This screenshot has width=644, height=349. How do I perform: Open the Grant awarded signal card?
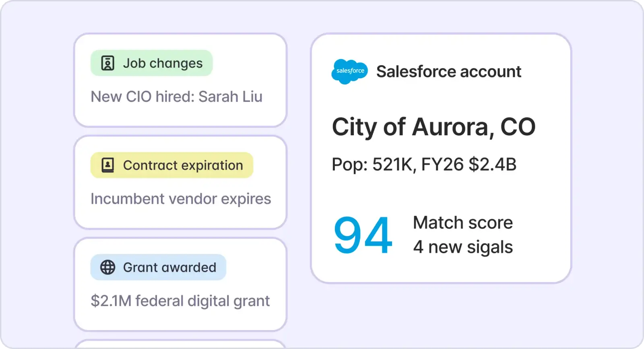(180, 284)
